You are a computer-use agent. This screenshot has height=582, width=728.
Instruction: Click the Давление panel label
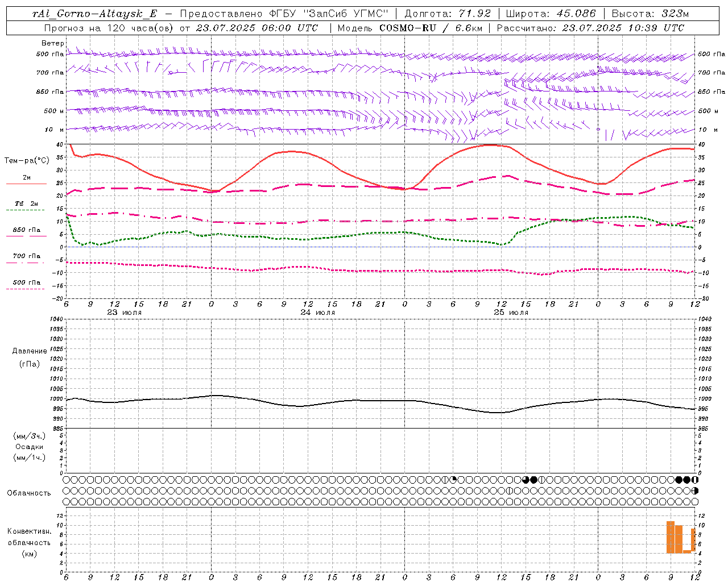coord(30,351)
